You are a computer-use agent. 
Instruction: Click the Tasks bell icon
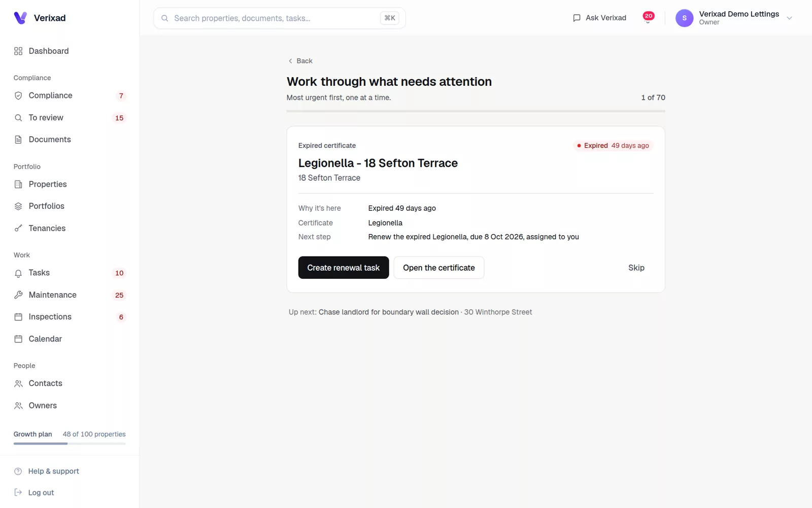click(x=18, y=273)
